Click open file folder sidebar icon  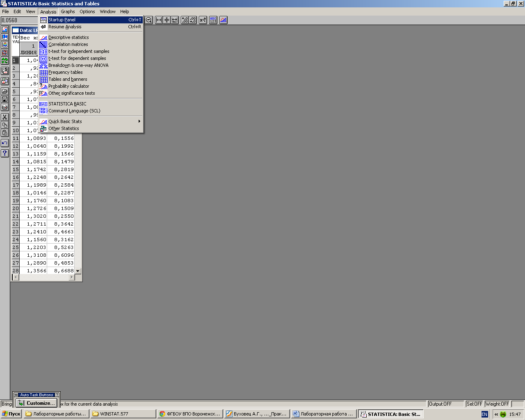point(5,91)
